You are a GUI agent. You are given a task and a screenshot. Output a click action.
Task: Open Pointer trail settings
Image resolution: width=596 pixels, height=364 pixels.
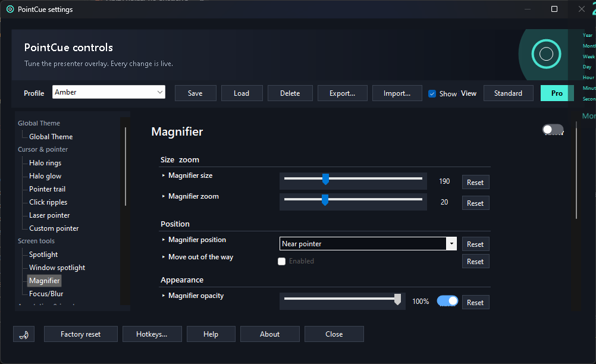[47, 189]
